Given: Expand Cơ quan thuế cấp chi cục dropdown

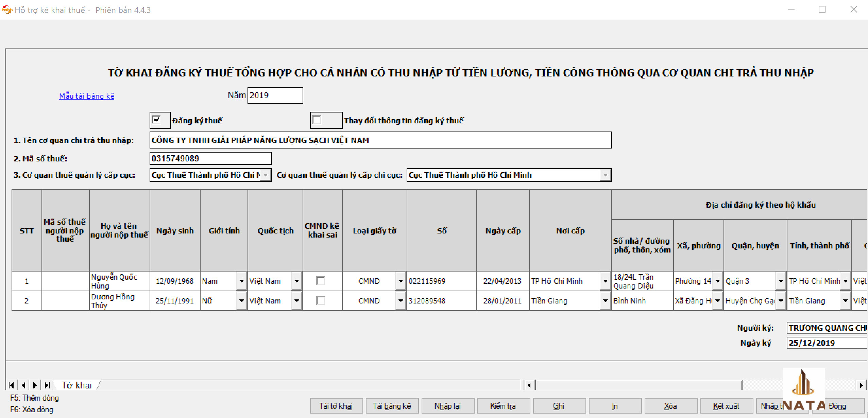Looking at the screenshot, I should tap(605, 175).
